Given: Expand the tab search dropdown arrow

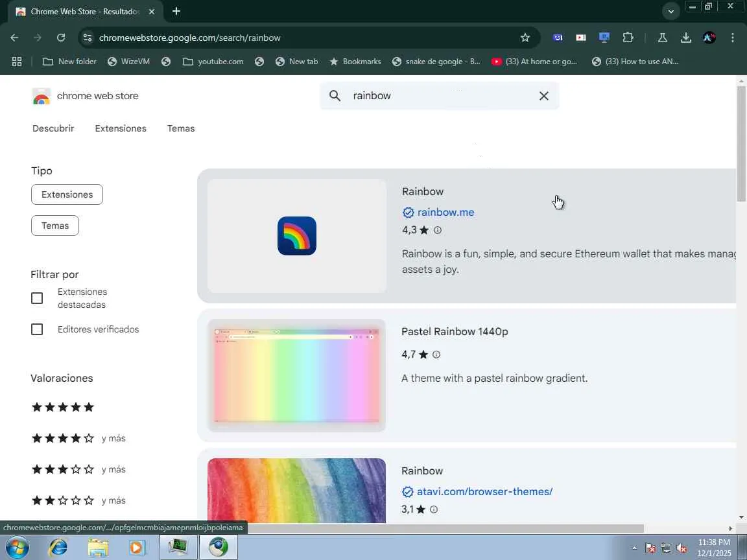Looking at the screenshot, I should (670, 12).
